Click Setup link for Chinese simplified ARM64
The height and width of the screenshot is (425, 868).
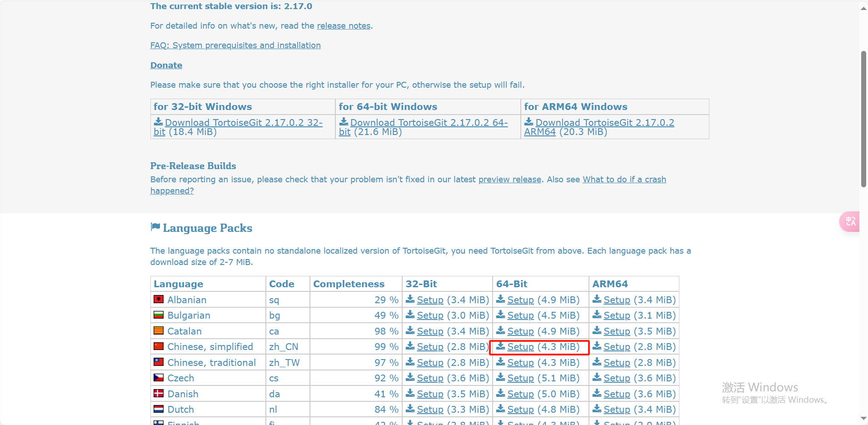[617, 347]
